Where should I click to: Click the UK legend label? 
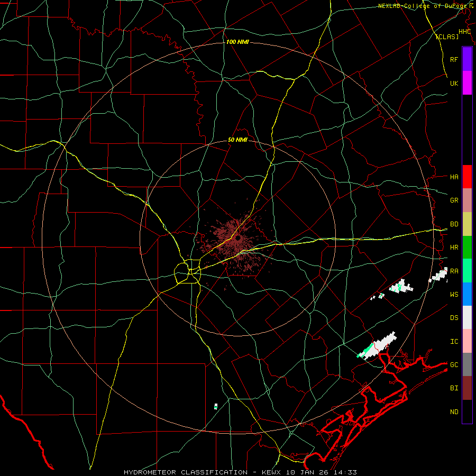(454, 83)
